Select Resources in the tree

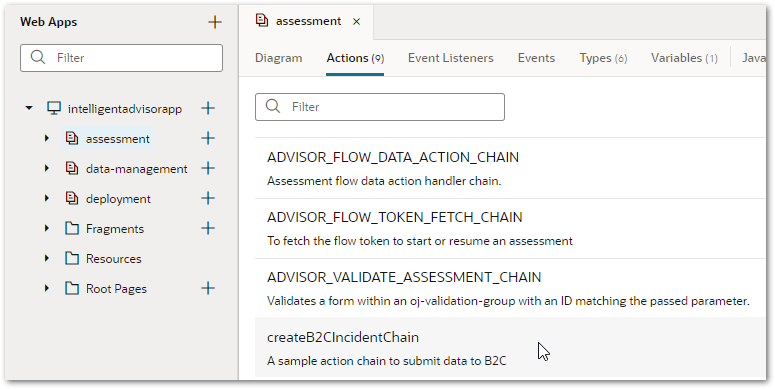tap(113, 259)
